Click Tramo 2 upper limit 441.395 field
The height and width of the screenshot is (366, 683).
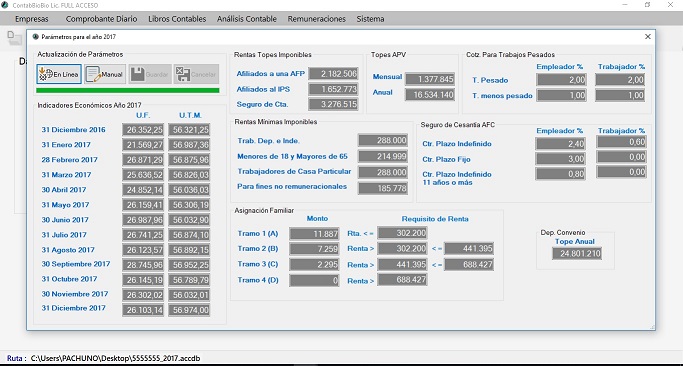click(x=469, y=249)
